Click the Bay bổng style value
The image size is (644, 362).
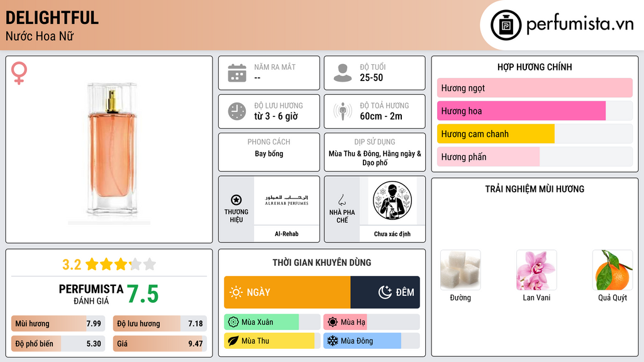(269, 153)
